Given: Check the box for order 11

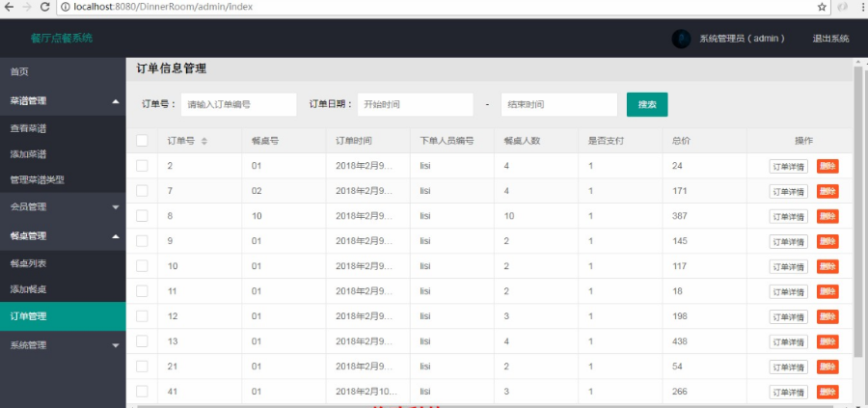Looking at the screenshot, I should [x=143, y=291].
